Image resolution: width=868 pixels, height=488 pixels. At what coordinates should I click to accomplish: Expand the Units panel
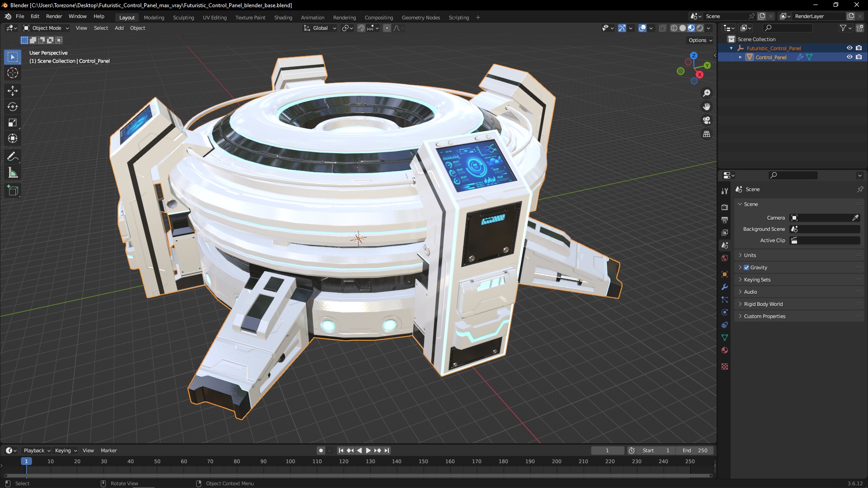pos(750,255)
